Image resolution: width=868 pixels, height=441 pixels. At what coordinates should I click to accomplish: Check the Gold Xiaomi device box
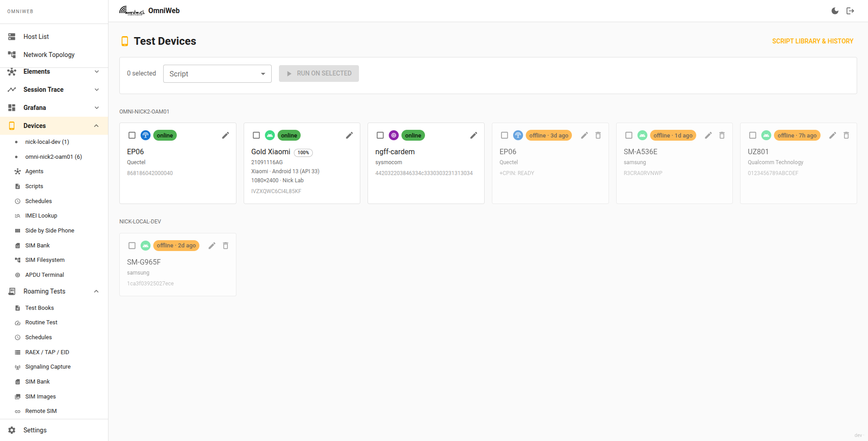click(x=256, y=135)
